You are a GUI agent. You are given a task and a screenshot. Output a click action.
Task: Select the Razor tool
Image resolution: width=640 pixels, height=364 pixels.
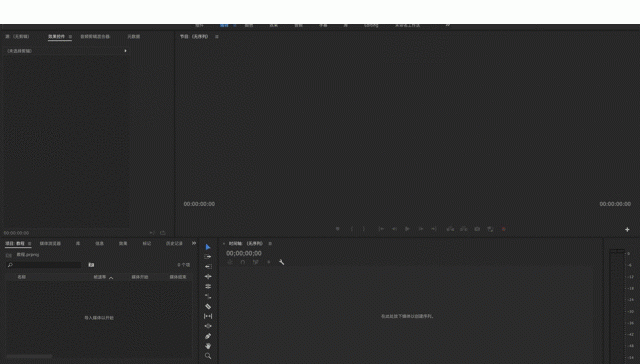pyautogui.click(x=208, y=306)
